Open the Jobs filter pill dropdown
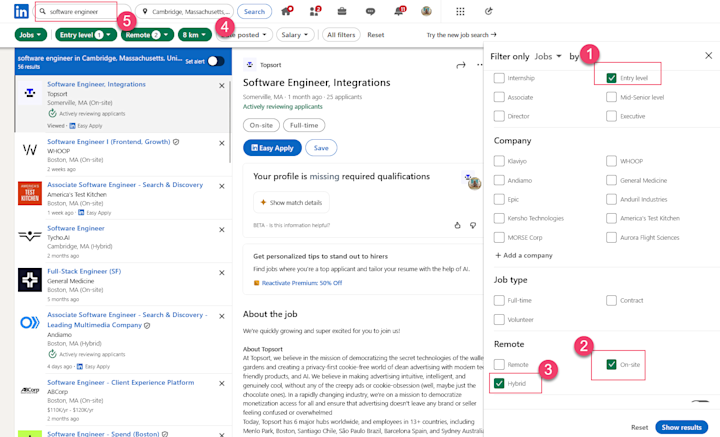Image resolution: width=720 pixels, height=437 pixels. [x=31, y=35]
